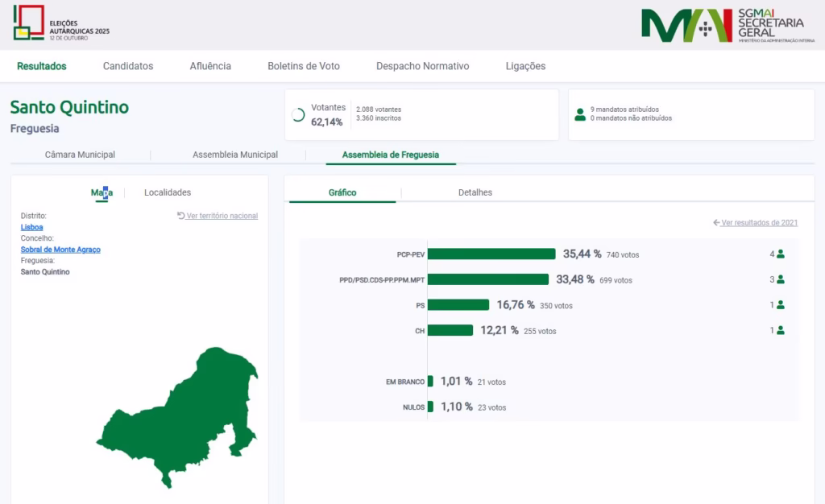
Task: Click the mandates person icon
Action: [580, 114]
